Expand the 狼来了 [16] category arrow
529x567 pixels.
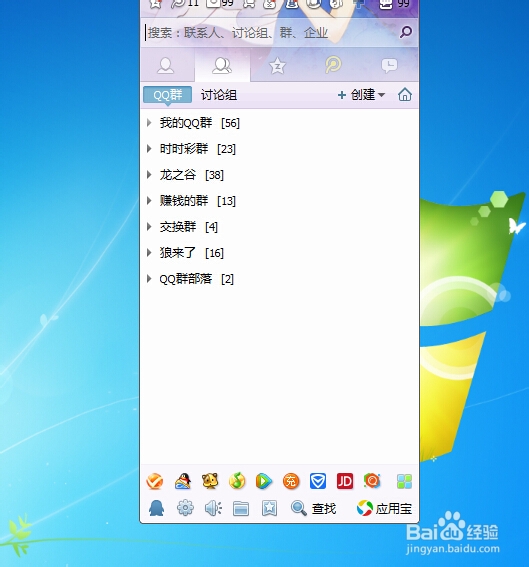tap(149, 253)
